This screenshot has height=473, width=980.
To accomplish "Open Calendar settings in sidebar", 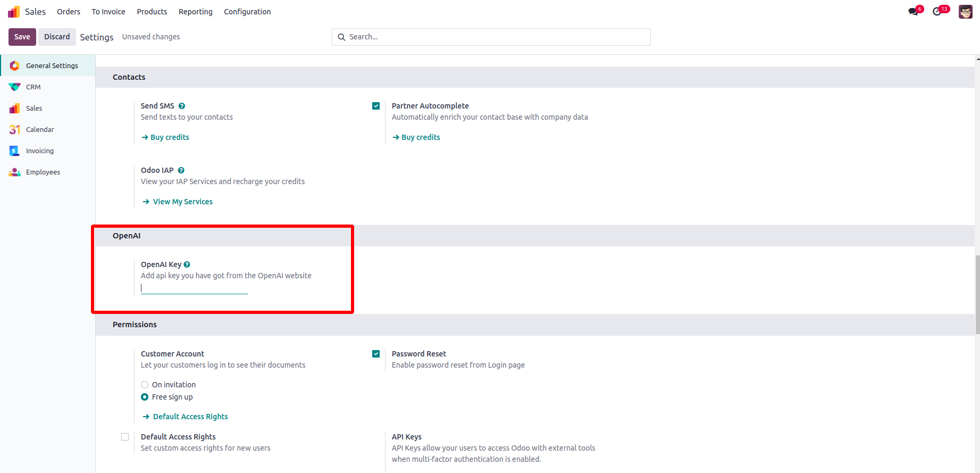I will [x=40, y=129].
